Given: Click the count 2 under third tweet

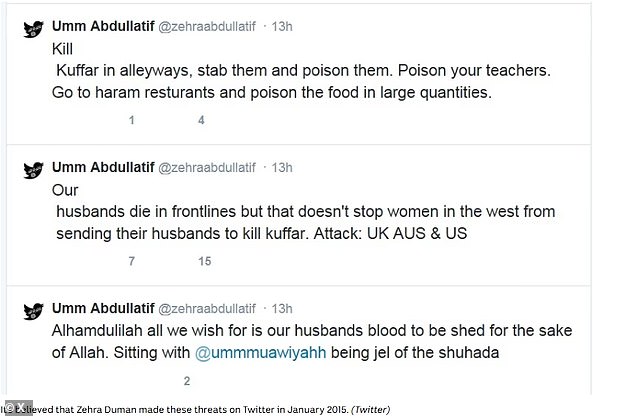Looking at the screenshot, I should (186, 381).
